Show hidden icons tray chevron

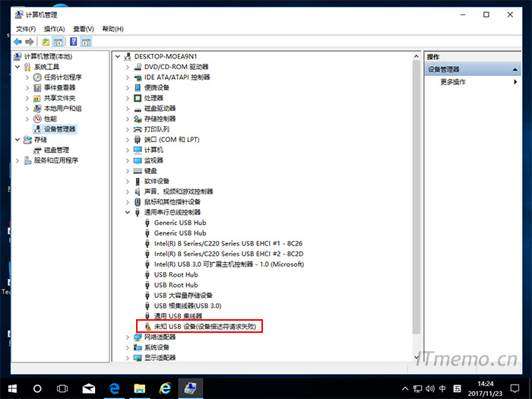click(x=405, y=388)
